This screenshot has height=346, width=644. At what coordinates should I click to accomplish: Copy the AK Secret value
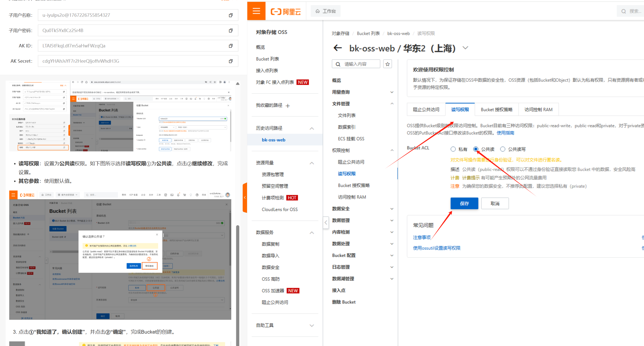tap(231, 61)
